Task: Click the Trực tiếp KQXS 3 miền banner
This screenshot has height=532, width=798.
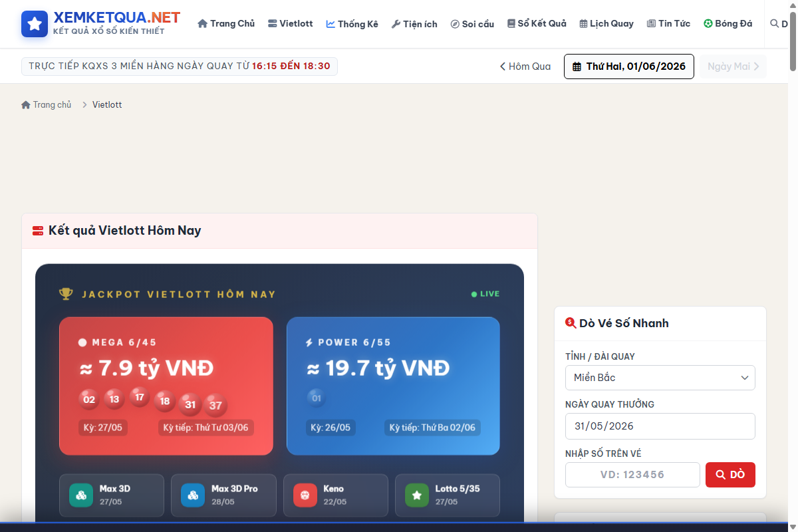Action: click(180, 66)
